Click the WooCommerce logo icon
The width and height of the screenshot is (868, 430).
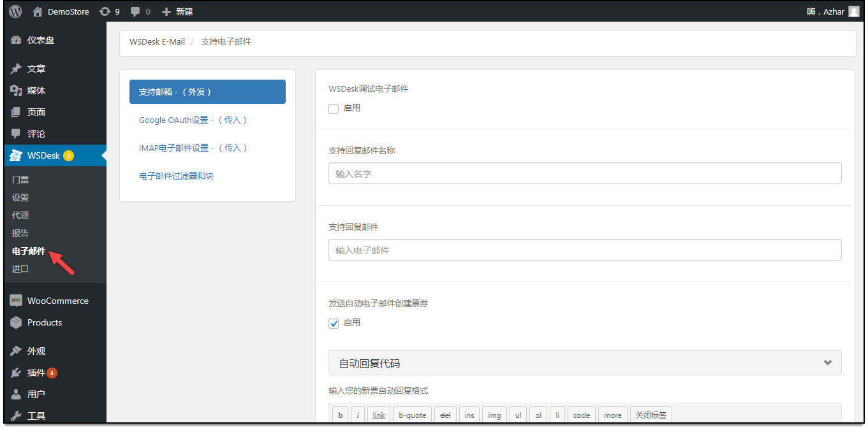point(17,301)
